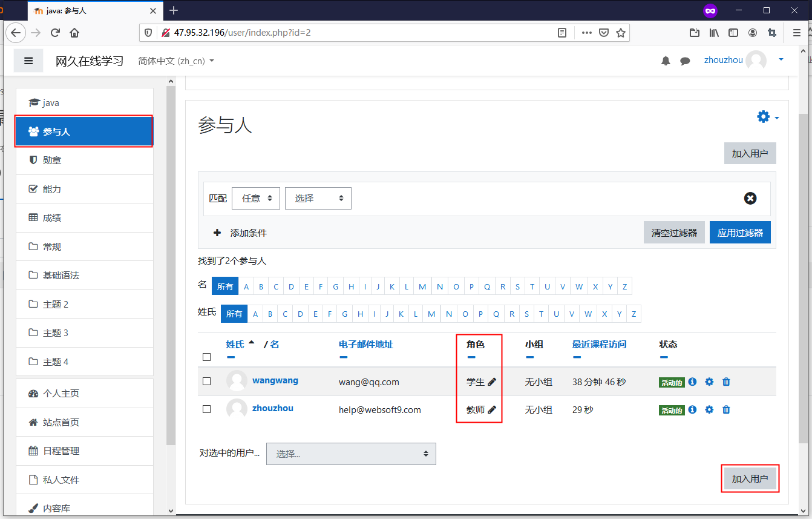Open the 任意 match dropdown
812x519 pixels.
(256, 198)
